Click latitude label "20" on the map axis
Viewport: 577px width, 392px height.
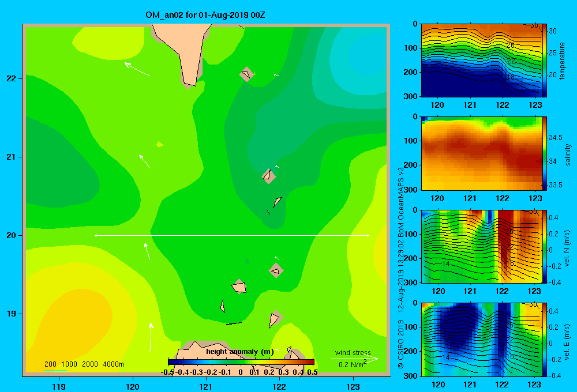tap(11, 235)
